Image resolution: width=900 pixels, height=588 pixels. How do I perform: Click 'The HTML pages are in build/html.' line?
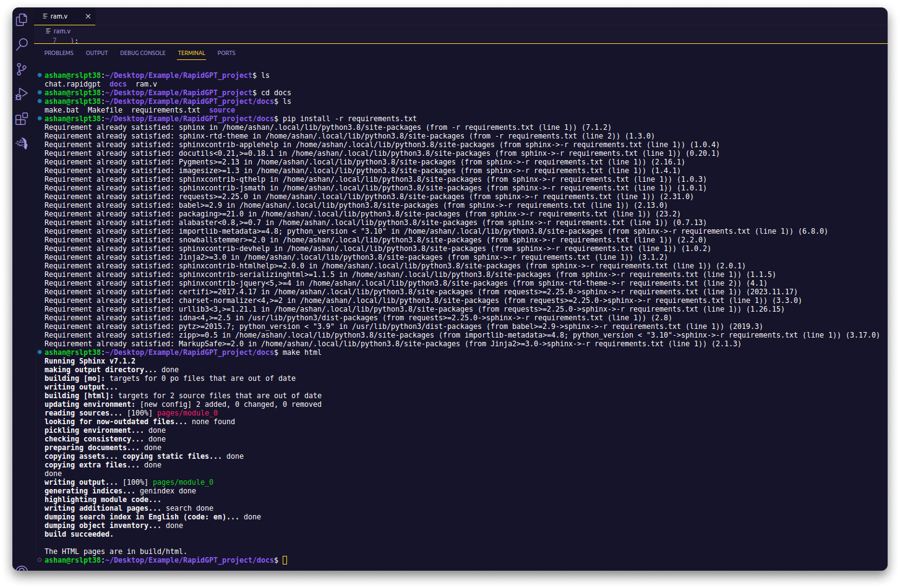[116, 552]
